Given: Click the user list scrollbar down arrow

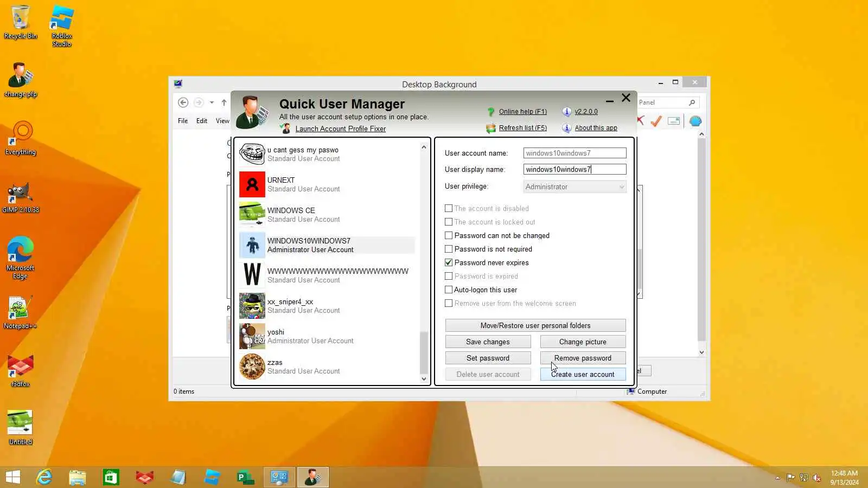Looking at the screenshot, I should click(424, 379).
